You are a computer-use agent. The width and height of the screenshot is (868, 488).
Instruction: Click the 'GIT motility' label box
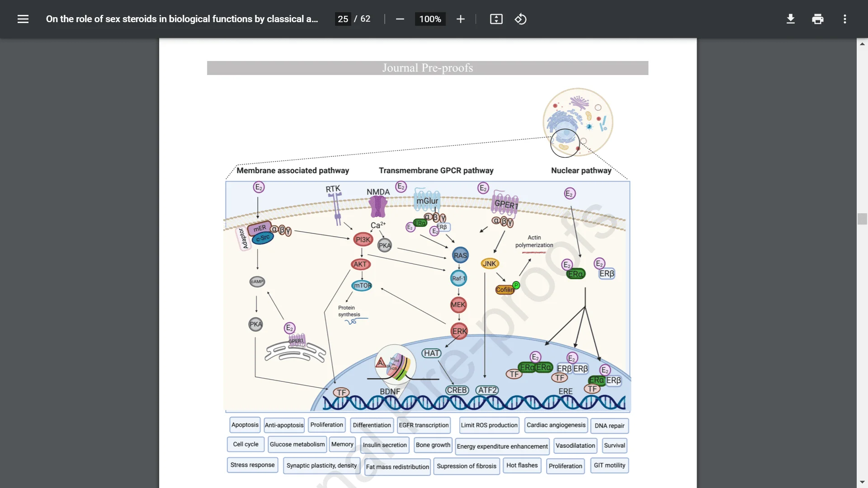pos(609,465)
